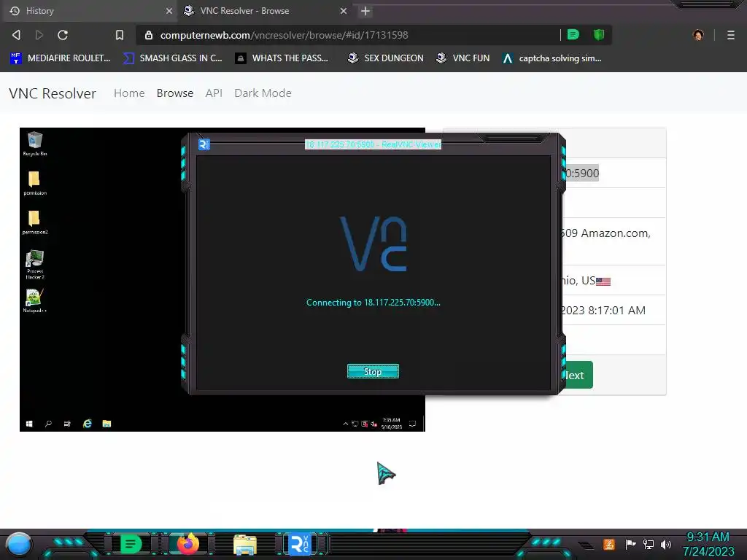
Task: Open the green chat app on the taskbar
Action: click(131, 544)
